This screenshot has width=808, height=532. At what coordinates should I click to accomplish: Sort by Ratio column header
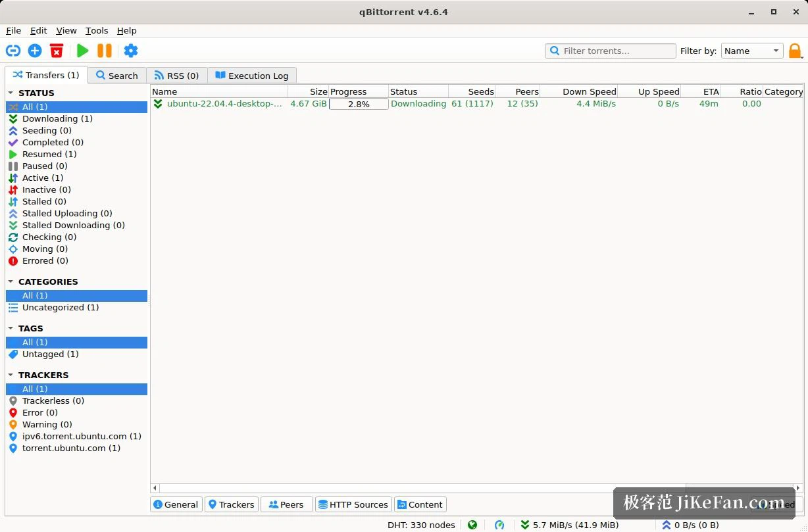point(742,91)
